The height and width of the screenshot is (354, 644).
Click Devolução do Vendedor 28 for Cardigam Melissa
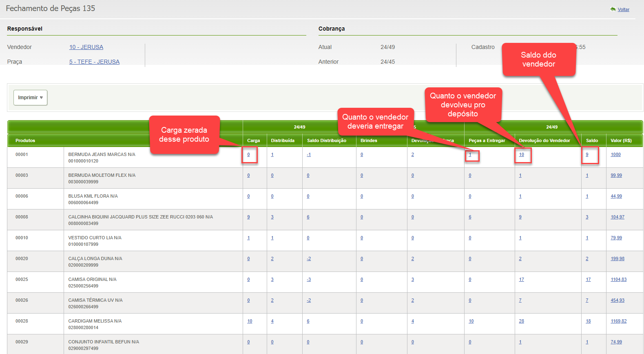(x=521, y=321)
